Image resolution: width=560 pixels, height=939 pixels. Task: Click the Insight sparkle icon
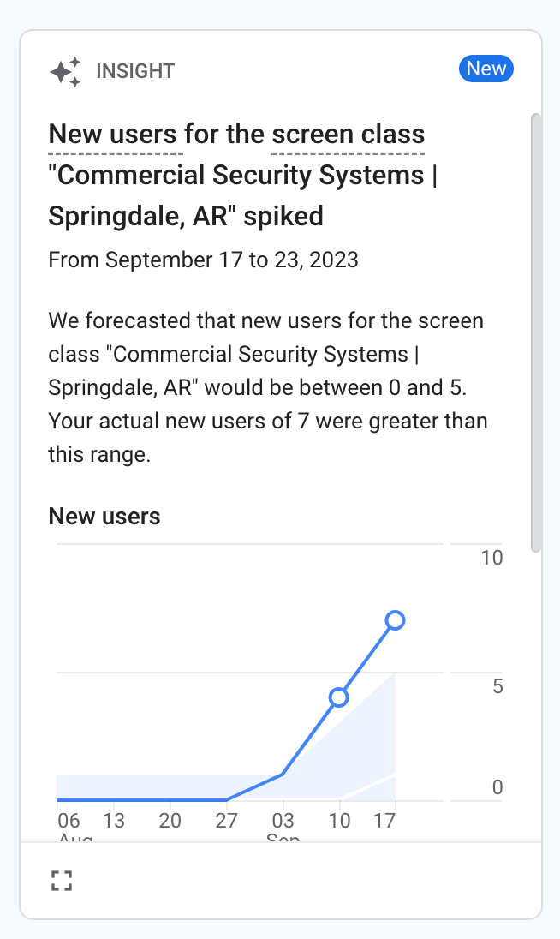[x=66, y=71]
